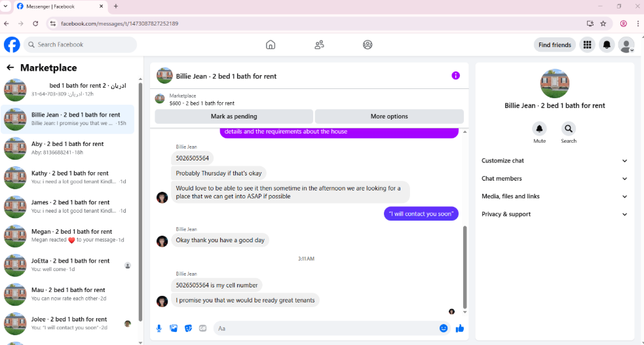This screenshot has width=644, height=345.
Task: Open the Groups icon in the top nav
Action: click(368, 45)
